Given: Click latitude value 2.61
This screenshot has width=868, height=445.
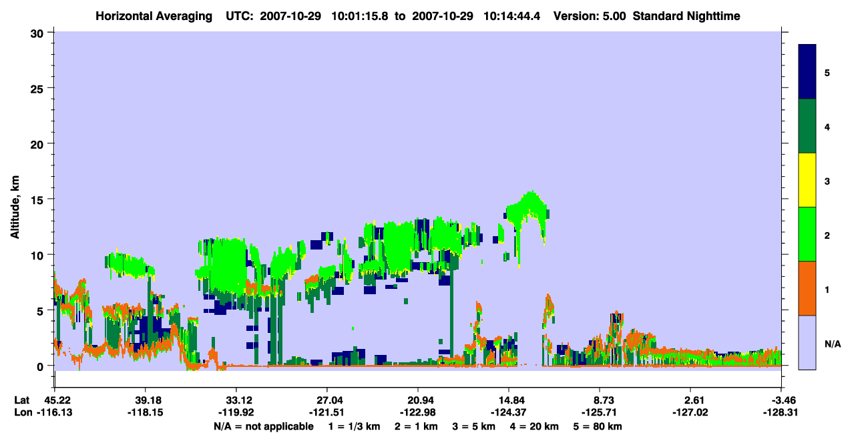Looking at the screenshot, I should (x=690, y=400).
